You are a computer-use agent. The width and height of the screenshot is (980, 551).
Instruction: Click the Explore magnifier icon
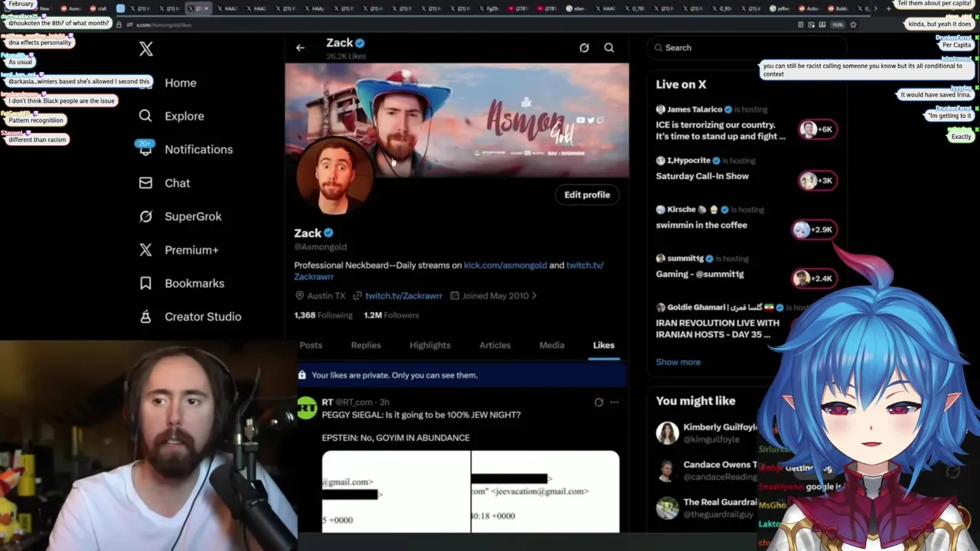tap(145, 116)
